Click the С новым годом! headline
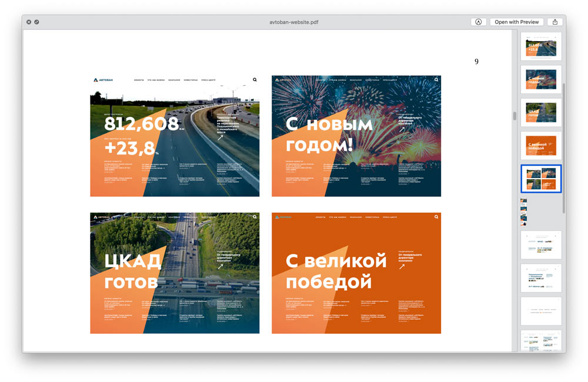 coord(329,134)
